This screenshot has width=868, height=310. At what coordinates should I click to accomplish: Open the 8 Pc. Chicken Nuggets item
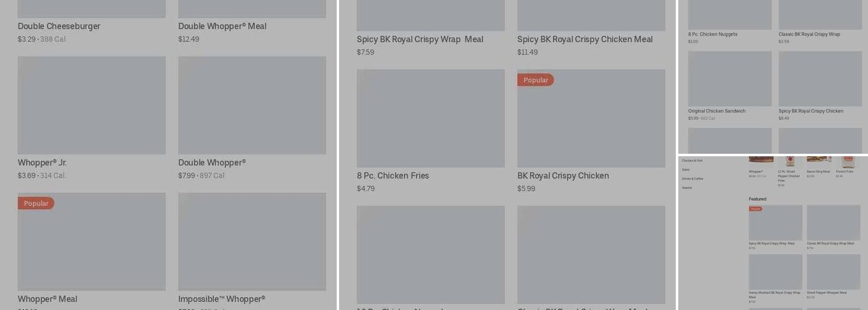(712, 34)
